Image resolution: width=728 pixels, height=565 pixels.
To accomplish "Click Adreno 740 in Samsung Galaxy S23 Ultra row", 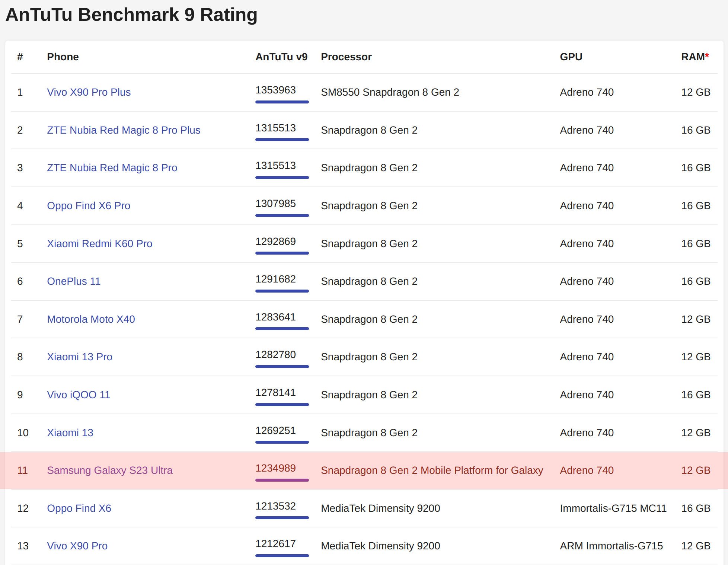I will [587, 470].
